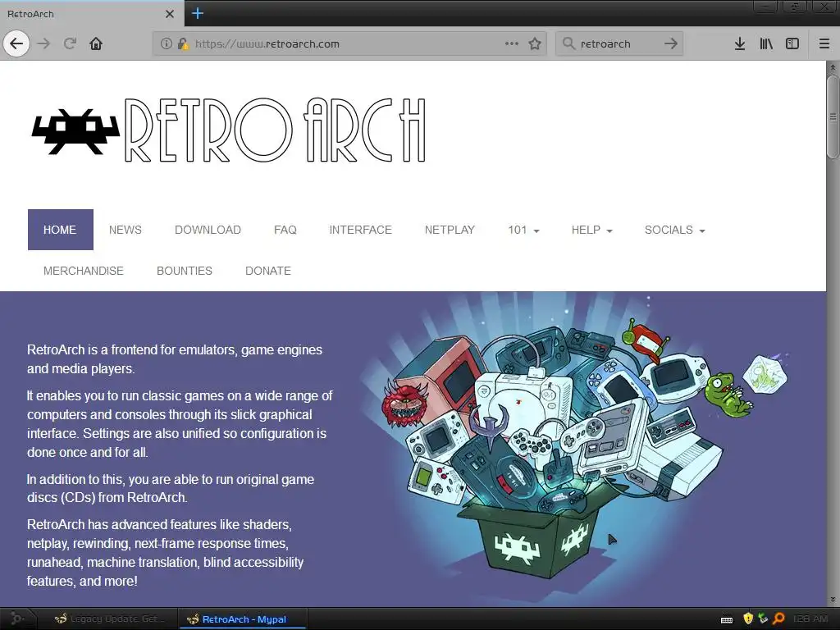Go back using the back arrow button
840x630 pixels.
pyautogui.click(x=16, y=43)
